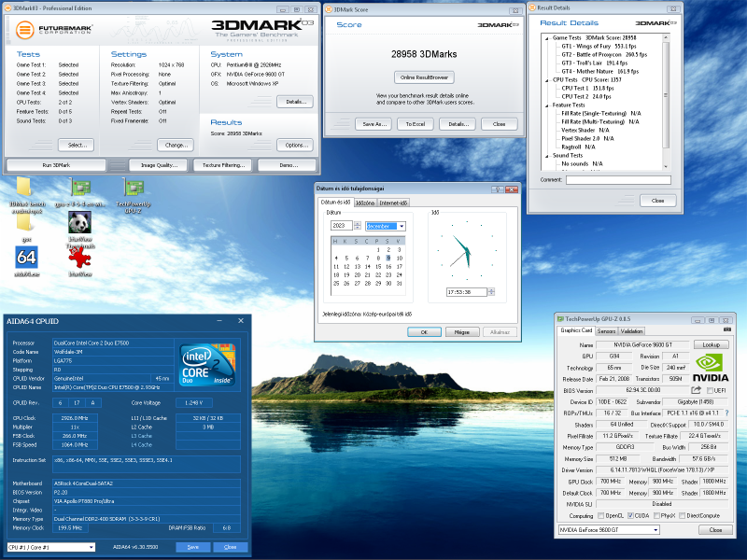Click the time input field 17:53:38
Viewport: 747px width, 560px height.
pyautogui.click(x=466, y=292)
